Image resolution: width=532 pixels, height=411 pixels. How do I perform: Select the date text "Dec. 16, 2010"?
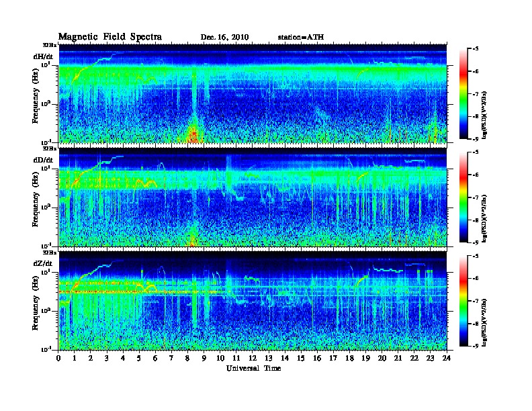pyautogui.click(x=224, y=37)
